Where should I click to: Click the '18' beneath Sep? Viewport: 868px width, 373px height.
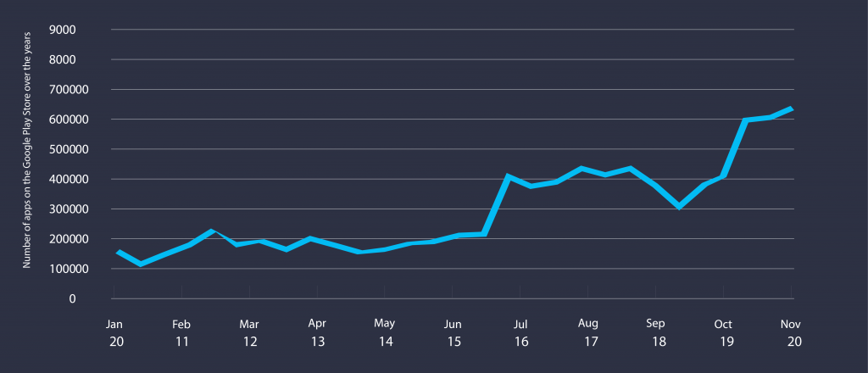(x=659, y=342)
